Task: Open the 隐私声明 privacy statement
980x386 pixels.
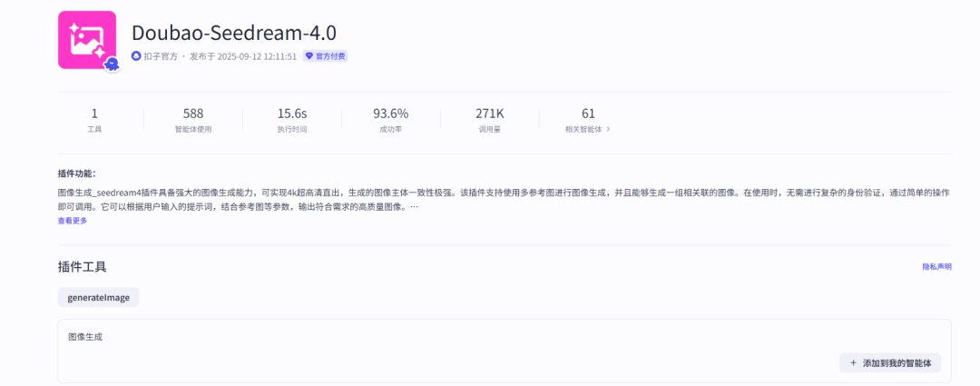Action: (x=936, y=266)
